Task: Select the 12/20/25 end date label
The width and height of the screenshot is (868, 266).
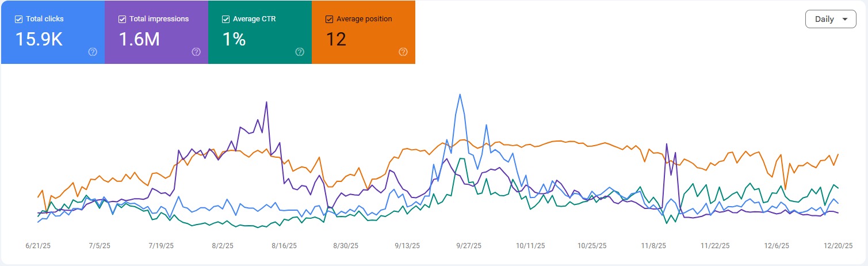Action: pos(838,245)
